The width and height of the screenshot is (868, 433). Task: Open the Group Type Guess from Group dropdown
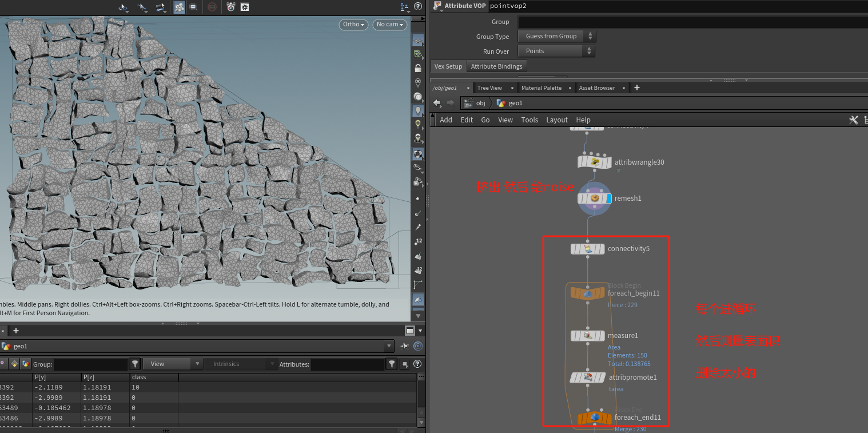click(556, 36)
